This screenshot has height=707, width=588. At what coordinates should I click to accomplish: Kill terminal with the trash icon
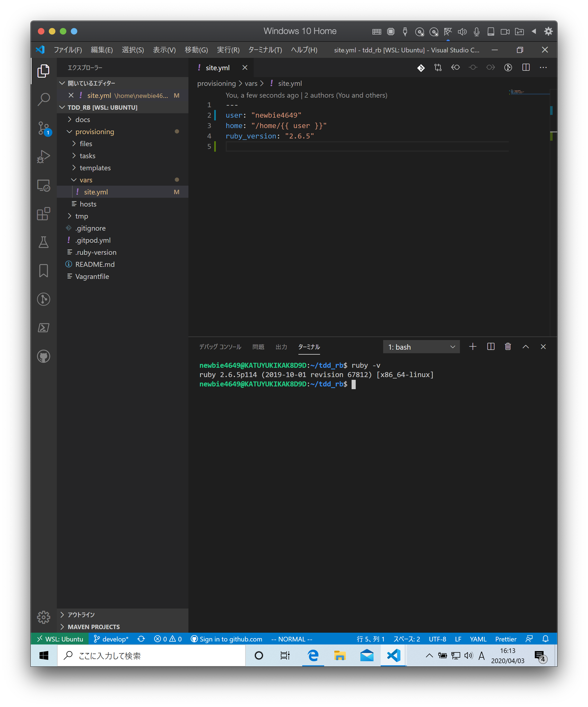point(508,347)
